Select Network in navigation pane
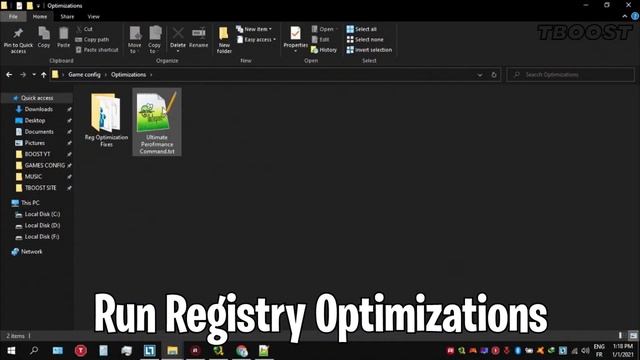640x360 pixels. (31, 252)
